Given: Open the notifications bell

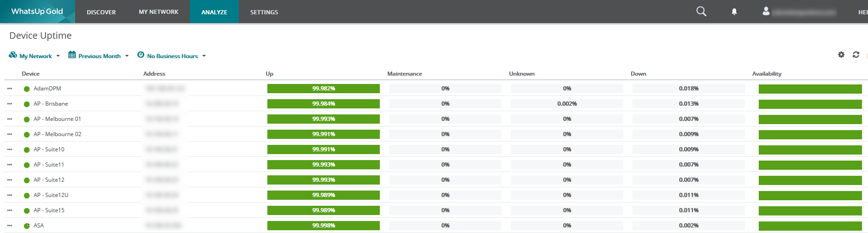Looking at the screenshot, I should 734,12.
